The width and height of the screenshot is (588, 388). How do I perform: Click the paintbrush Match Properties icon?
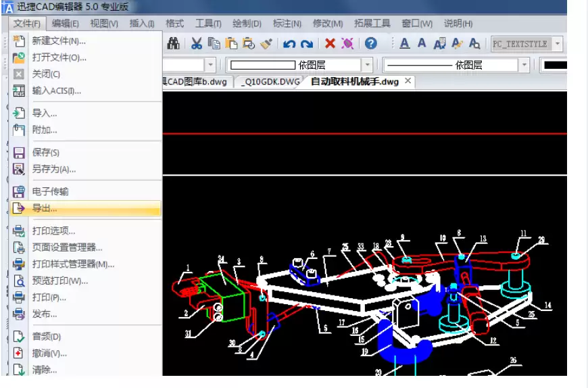266,44
